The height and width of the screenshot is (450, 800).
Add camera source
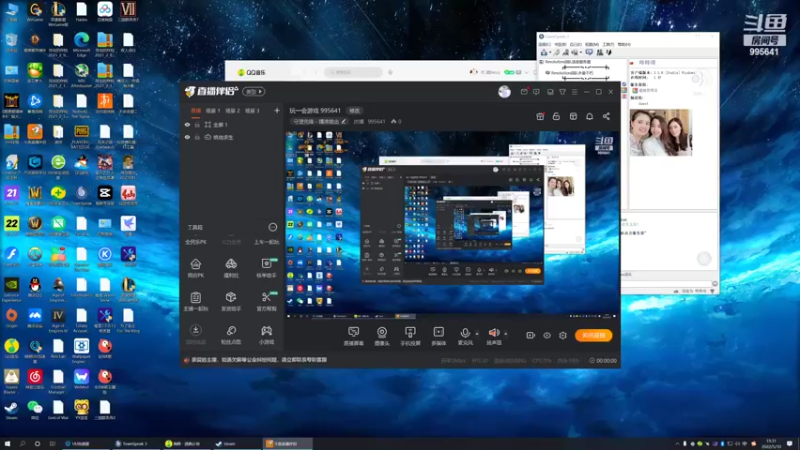point(382,336)
